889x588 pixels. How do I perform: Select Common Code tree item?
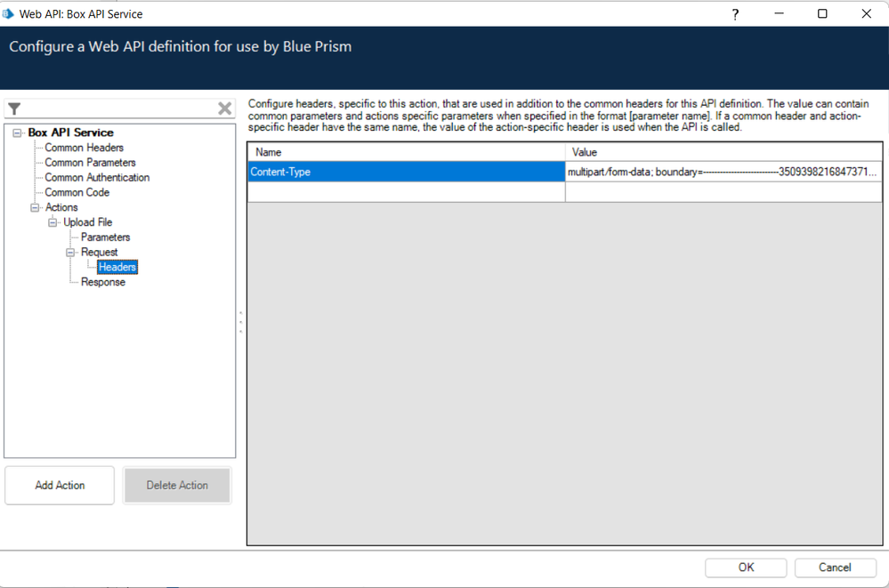(x=77, y=192)
